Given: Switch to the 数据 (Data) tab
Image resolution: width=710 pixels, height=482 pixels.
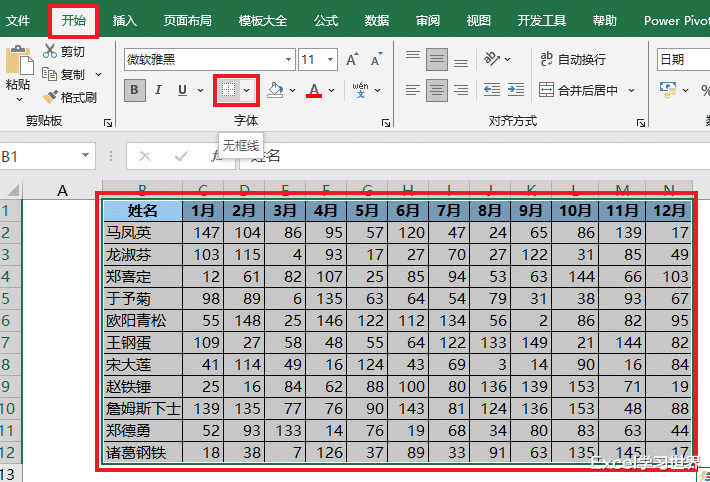Looking at the screenshot, I should point(377,20).
